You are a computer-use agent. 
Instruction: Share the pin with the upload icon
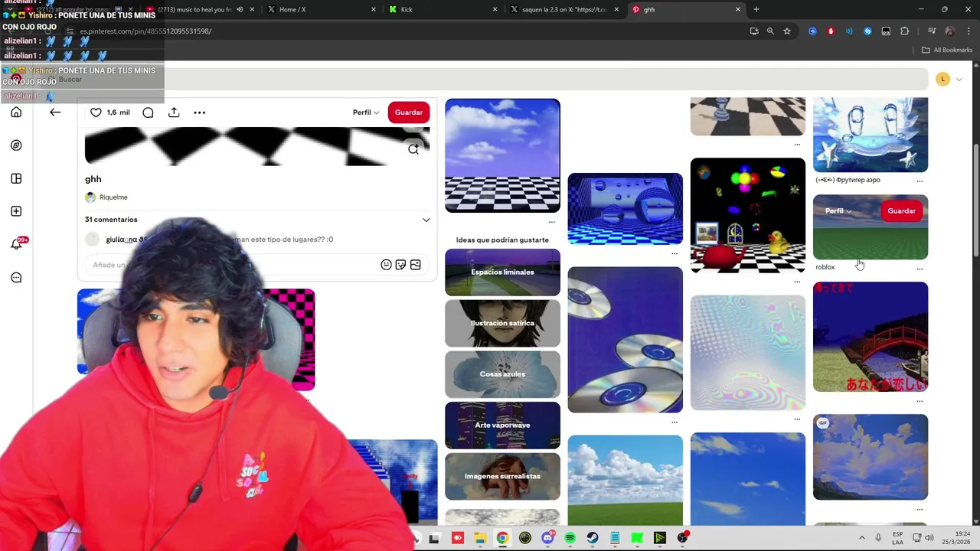click(x=174, y=112)
